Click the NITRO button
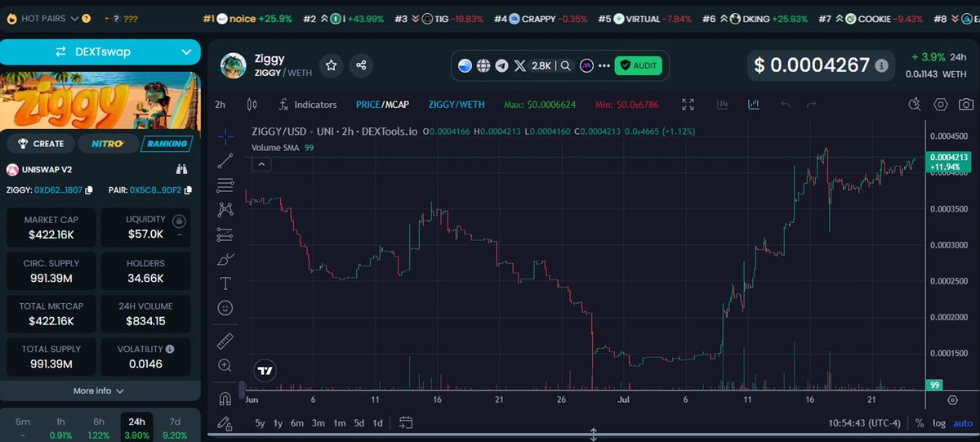Image resolution: width=980 pixels, height=442 pixels. (x=109, y=144)
